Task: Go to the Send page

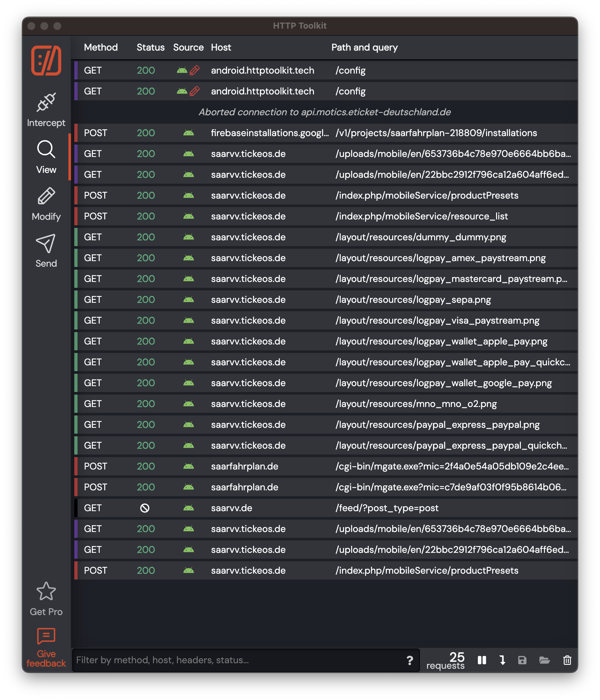Action: (46, 251)
